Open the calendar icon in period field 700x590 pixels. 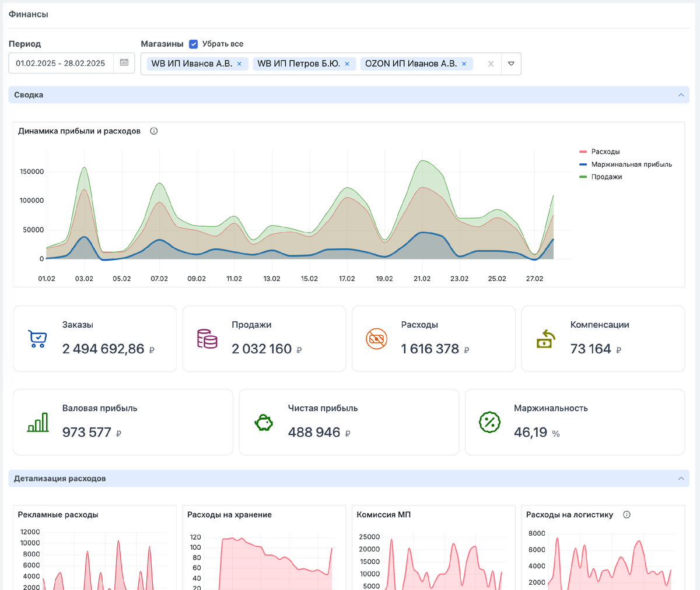click(x=124, y=63)
